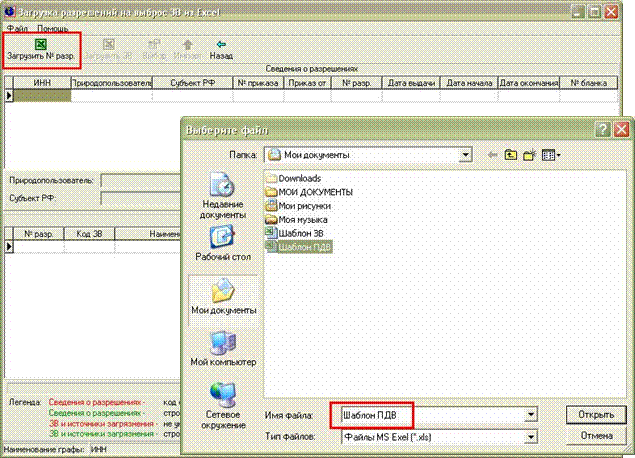Create a new folder using the toolbar icon
Viewport: 635px width, 458px height.
pyautogui.click(x=530, y=155)
